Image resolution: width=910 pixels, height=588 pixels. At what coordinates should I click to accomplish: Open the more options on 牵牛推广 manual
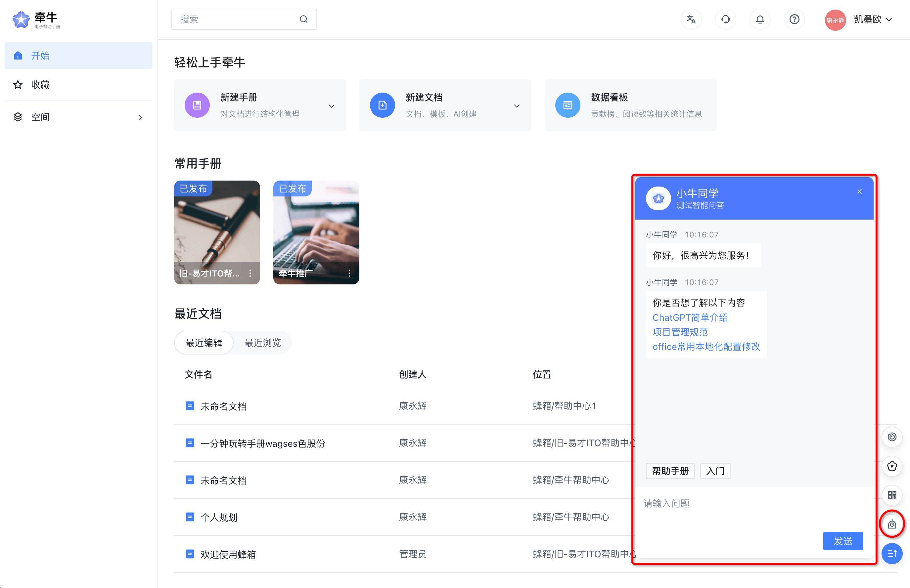click(x=349, y=273)
